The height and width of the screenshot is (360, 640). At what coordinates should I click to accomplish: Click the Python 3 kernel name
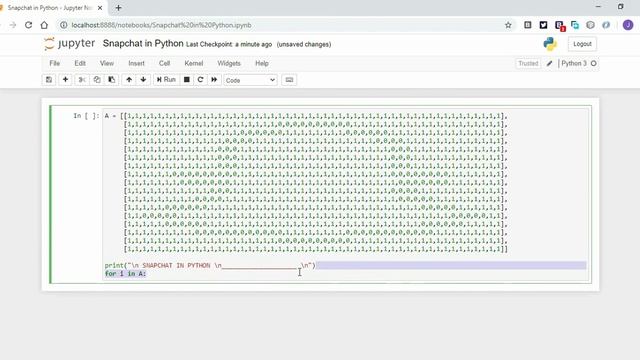[x=574, y=63]
